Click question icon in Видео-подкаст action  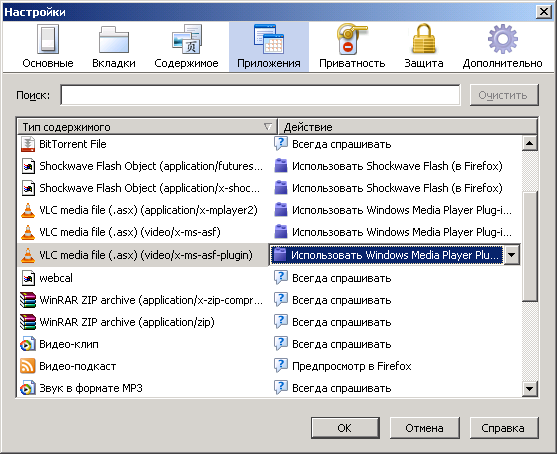coord(281,366)
